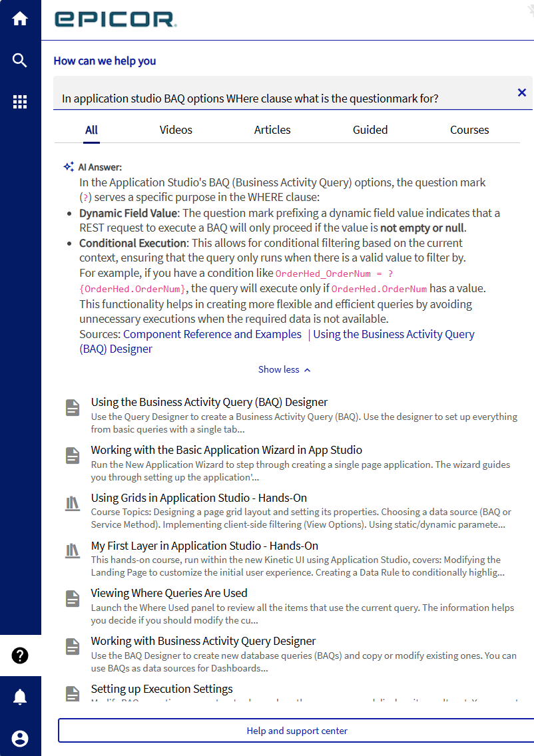
Task: Open Working with the Basic Application Wizard result
Action: pyautogui.click(x=226, y=450)
